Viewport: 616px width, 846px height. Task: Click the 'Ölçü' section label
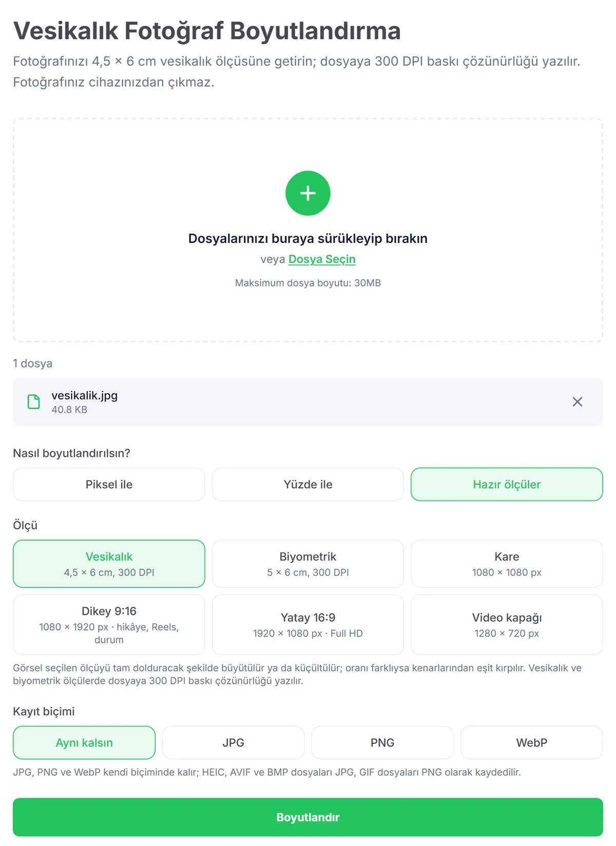point(25,525)
